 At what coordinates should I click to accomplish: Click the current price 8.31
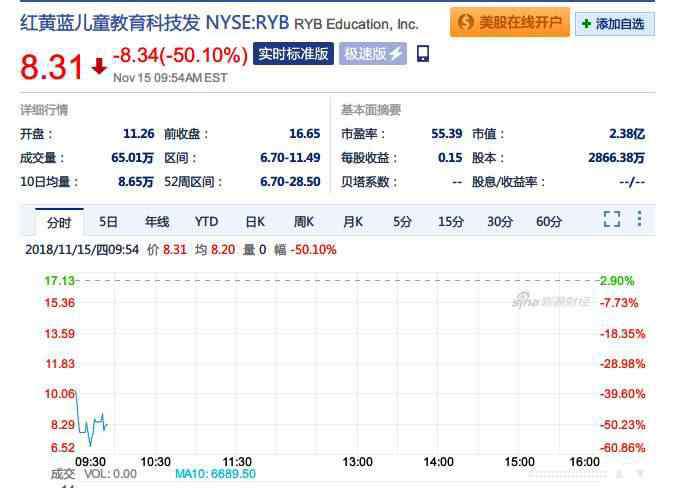click(x=51, y=67)
